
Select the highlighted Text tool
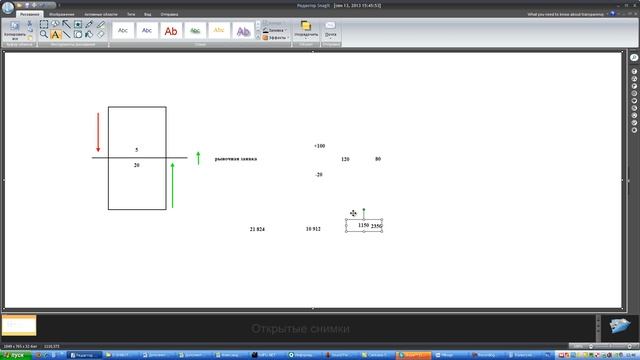click(56, 35)
